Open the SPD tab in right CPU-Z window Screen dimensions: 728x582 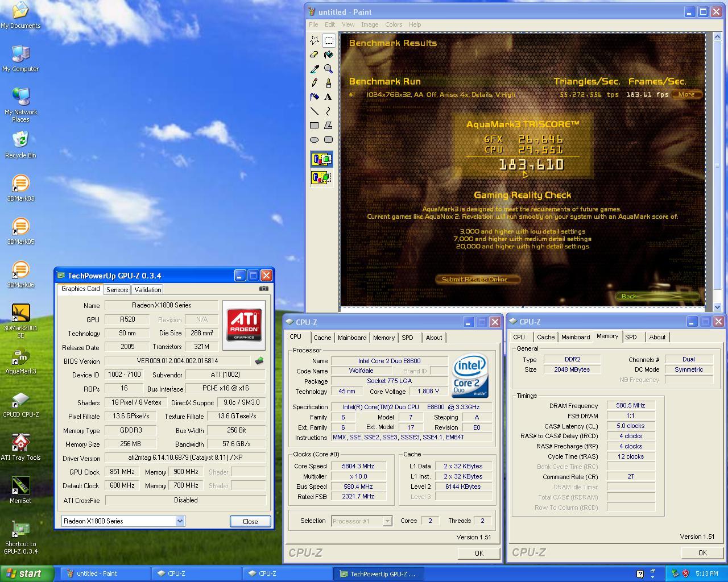(x=631, y=338)
